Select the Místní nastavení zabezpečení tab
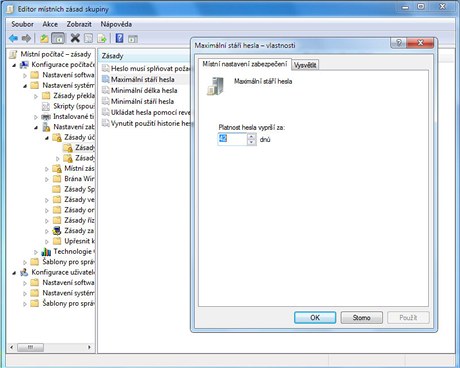460x368 pixels. point(245,64)
